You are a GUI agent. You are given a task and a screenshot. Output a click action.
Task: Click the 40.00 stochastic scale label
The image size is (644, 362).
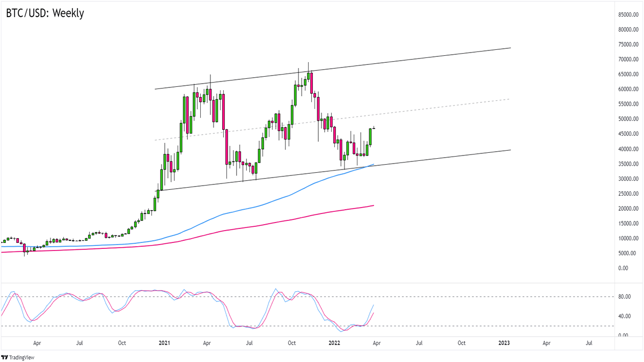point(624,316)
